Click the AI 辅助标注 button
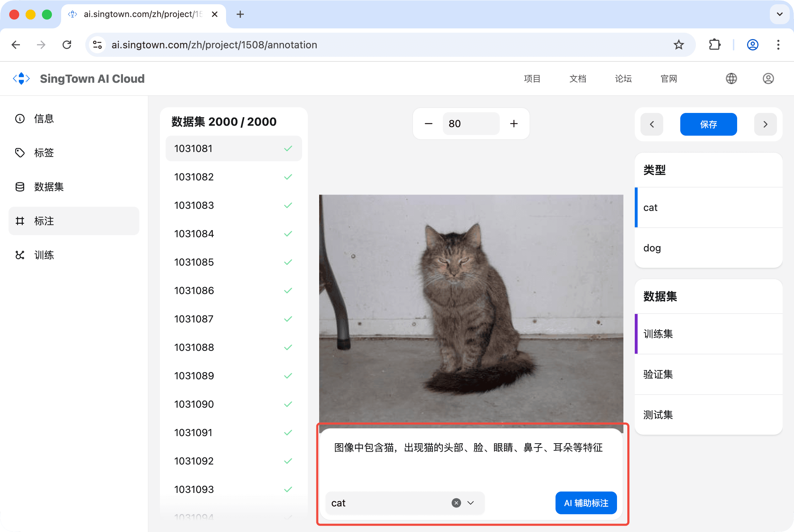 pos(586,503)
